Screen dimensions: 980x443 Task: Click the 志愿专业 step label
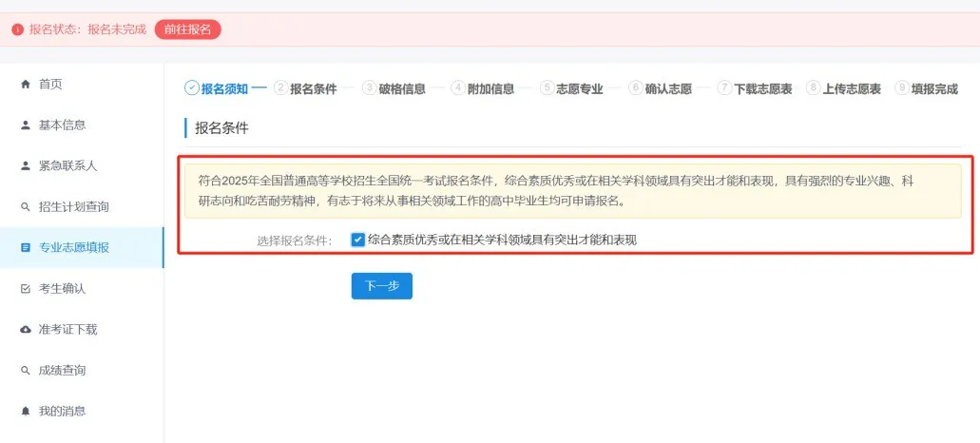click(x=580, y=88)
